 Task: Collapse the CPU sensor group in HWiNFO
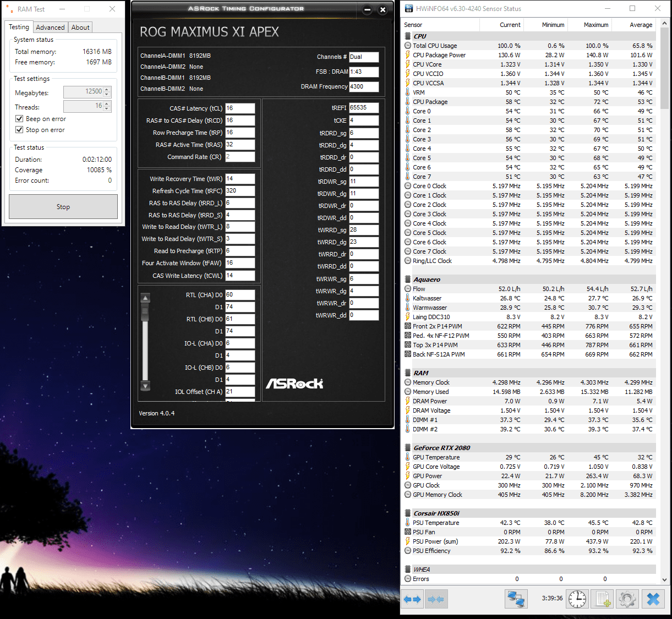408,36
